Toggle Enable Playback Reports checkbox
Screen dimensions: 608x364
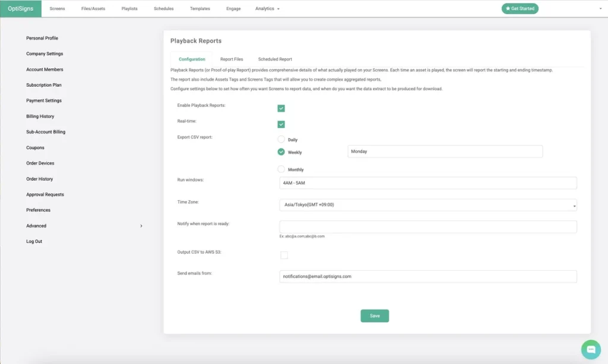click(x=281, y=108)
